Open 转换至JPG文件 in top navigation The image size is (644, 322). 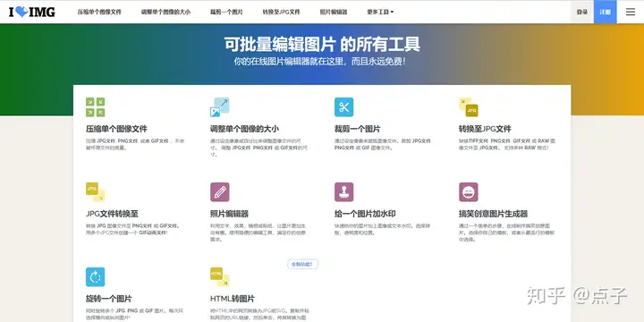(282, 12)
